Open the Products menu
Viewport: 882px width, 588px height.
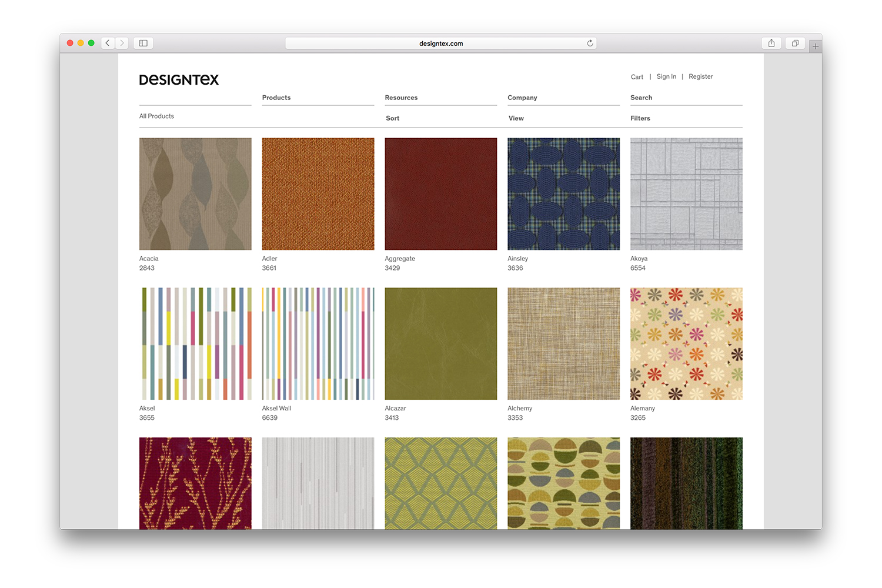(276, 98)
